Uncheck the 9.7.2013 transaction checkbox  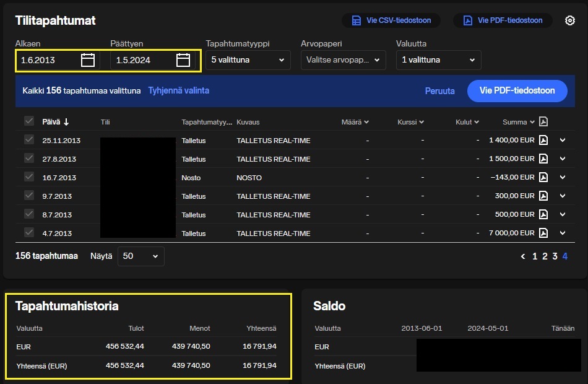pyautogui.click(x=29, y=196)
